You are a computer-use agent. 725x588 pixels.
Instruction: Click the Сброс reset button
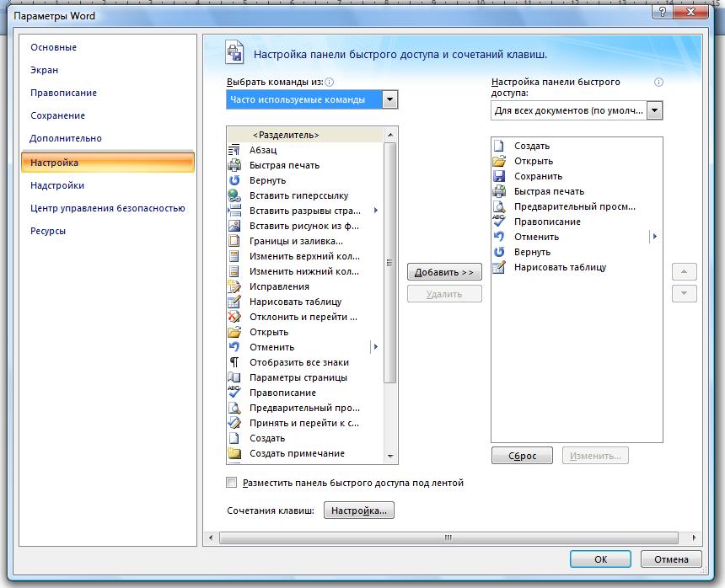[x=522, y=456]
